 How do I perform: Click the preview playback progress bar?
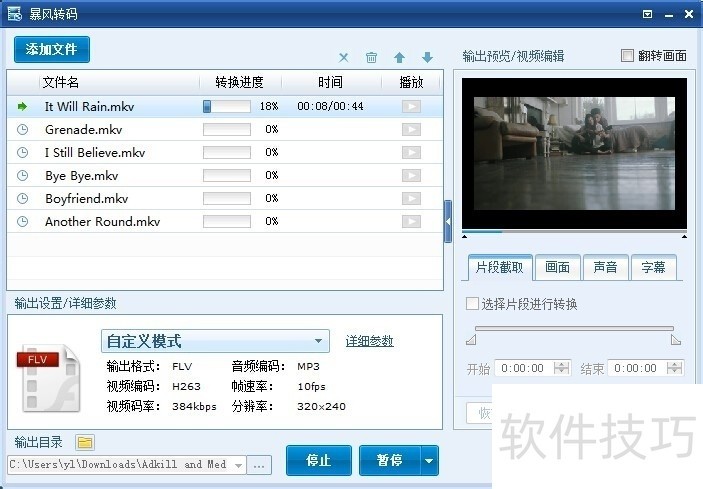click(574, 232)
